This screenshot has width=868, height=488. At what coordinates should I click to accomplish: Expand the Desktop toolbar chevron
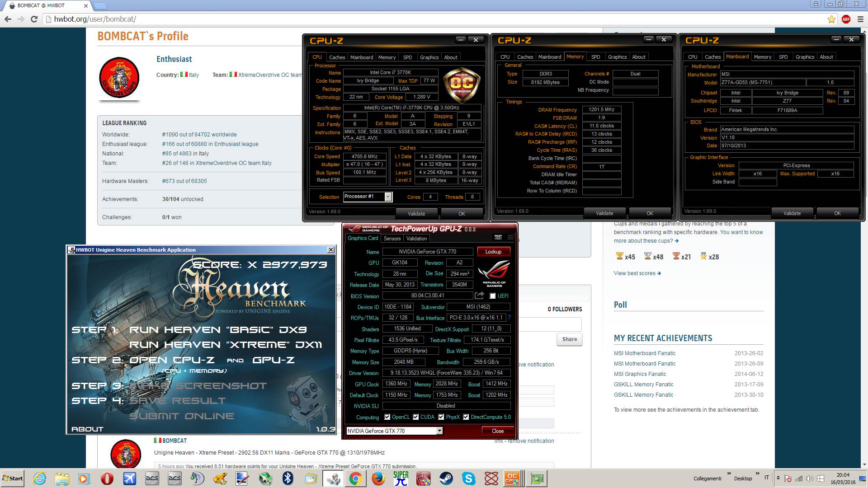[x=758, y=474]
